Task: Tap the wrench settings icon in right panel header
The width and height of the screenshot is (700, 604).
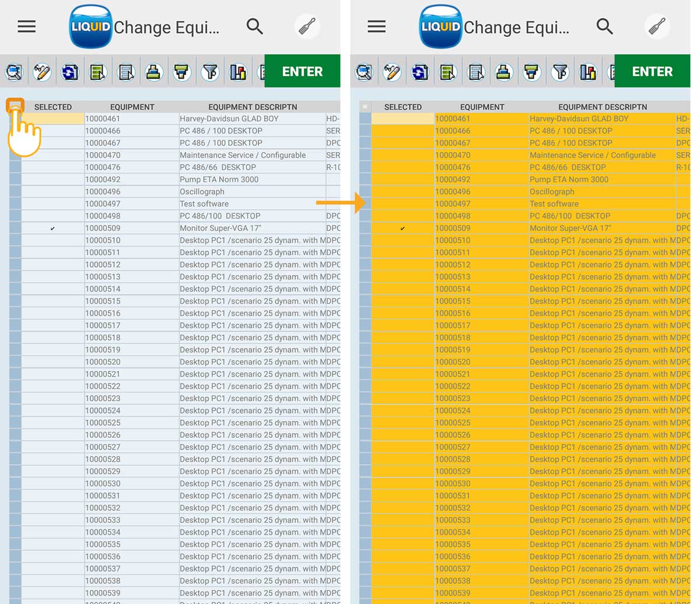Action: click(657, 27)
